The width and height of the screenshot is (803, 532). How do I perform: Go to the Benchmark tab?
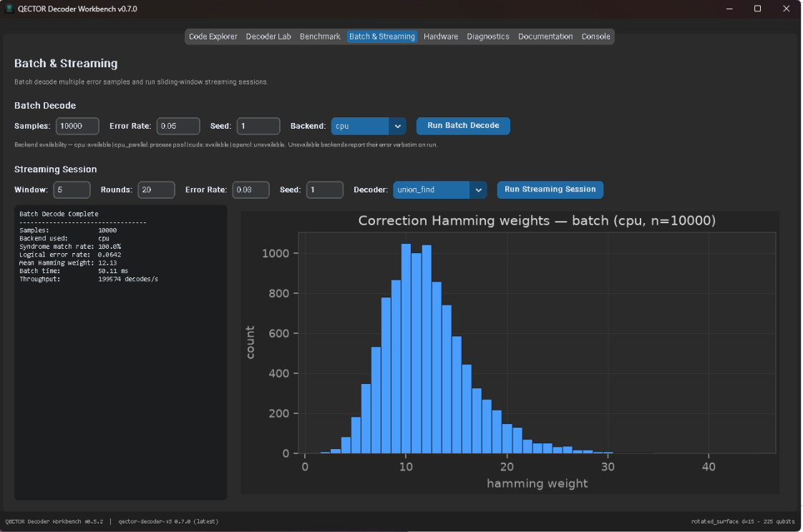(320, 37)
